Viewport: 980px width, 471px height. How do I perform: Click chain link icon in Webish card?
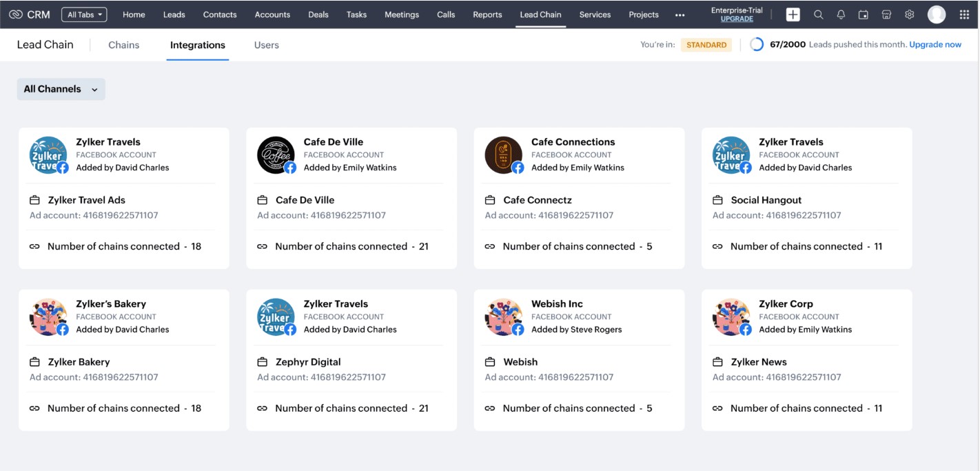tap(490, 408)
